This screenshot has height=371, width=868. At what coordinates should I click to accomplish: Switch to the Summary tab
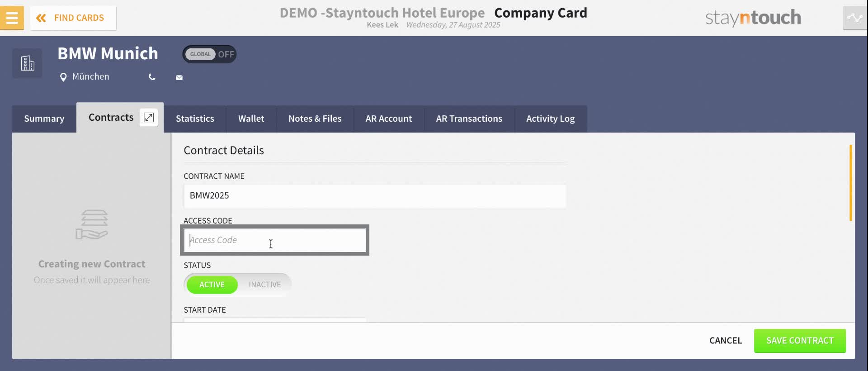(x=44, y=119)
